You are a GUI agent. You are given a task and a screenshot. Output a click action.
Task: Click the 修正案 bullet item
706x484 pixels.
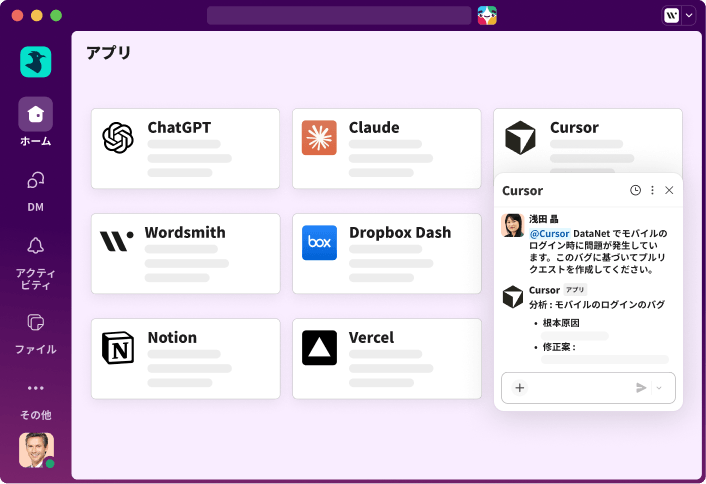point(559,347)
